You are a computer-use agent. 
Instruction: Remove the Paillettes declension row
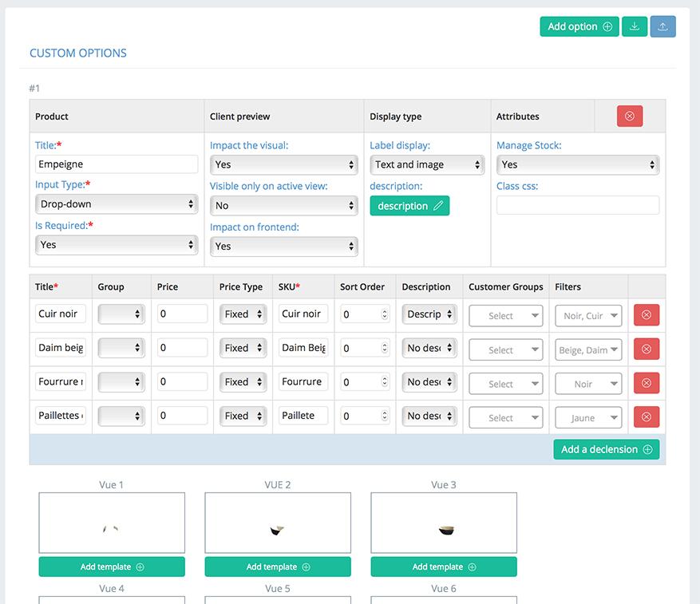coord(647,417)
